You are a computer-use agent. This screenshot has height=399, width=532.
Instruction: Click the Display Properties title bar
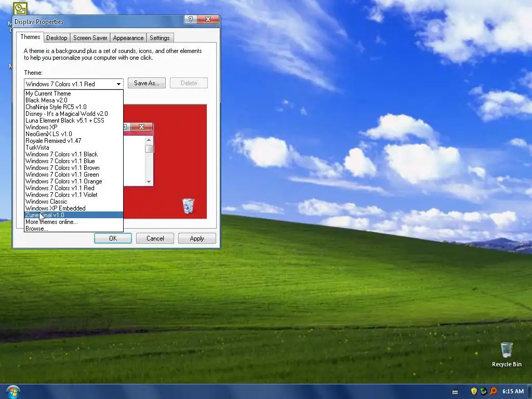click(x=98, y=21)
